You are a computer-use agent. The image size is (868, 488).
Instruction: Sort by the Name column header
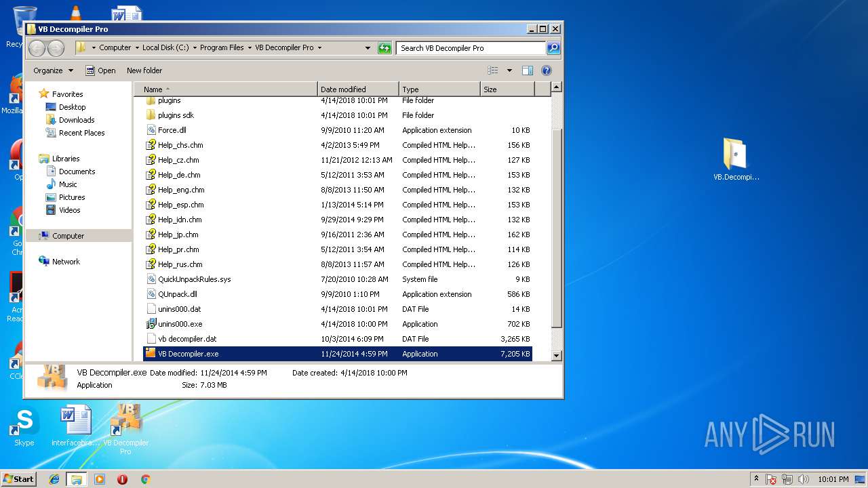(x=226, y=89)
